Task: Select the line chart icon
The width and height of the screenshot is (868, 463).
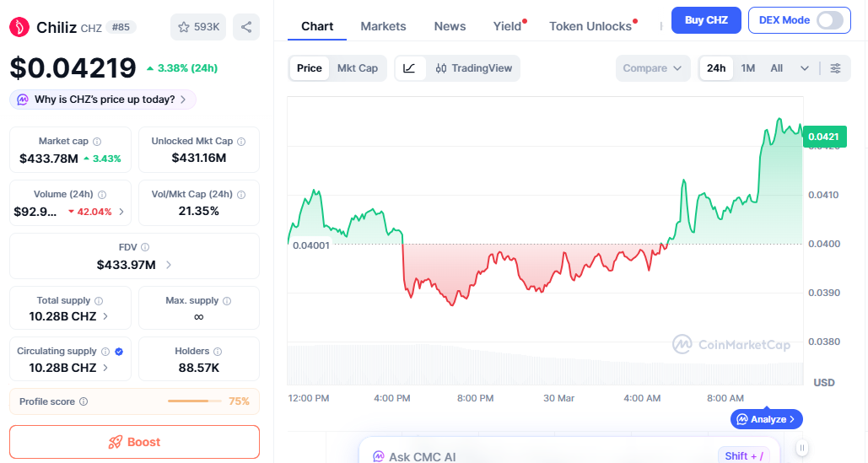Action: pyautogui.click(x=410, y=68)
